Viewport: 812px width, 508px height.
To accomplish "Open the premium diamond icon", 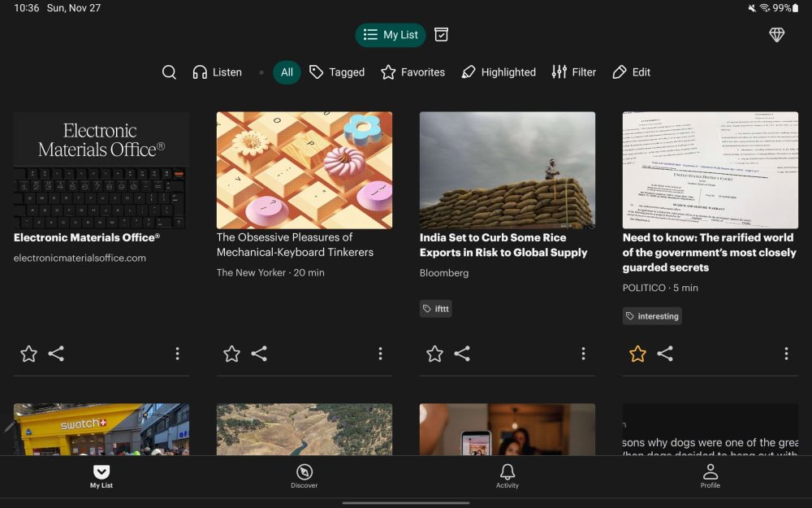I will [x=776, y=34].
